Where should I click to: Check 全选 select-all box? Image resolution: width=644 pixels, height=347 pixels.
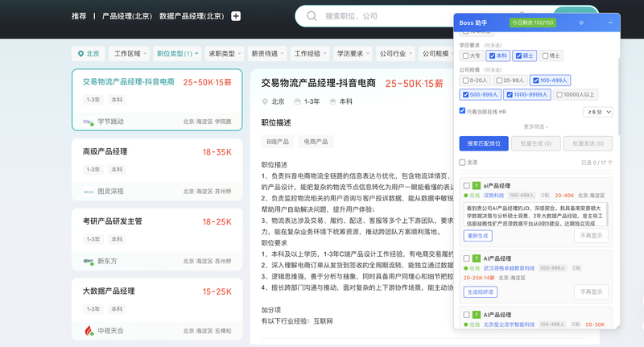point(462,162)
